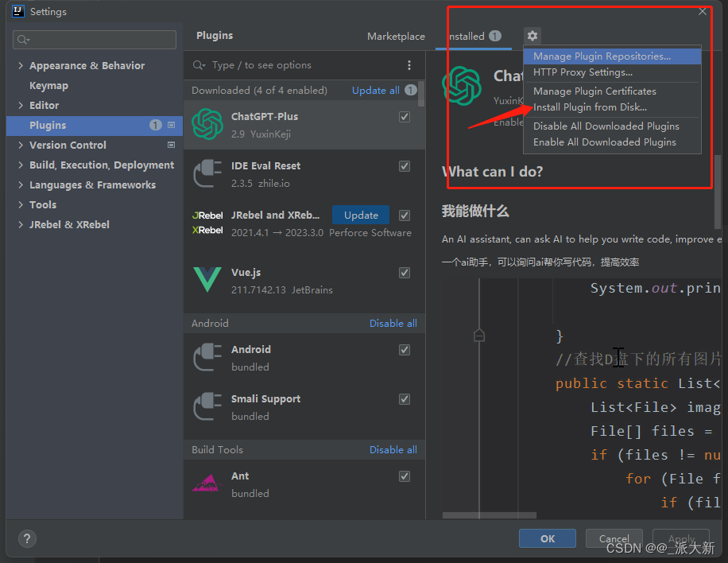Click the settings search magnifier icon

click(x=23, y=40)
